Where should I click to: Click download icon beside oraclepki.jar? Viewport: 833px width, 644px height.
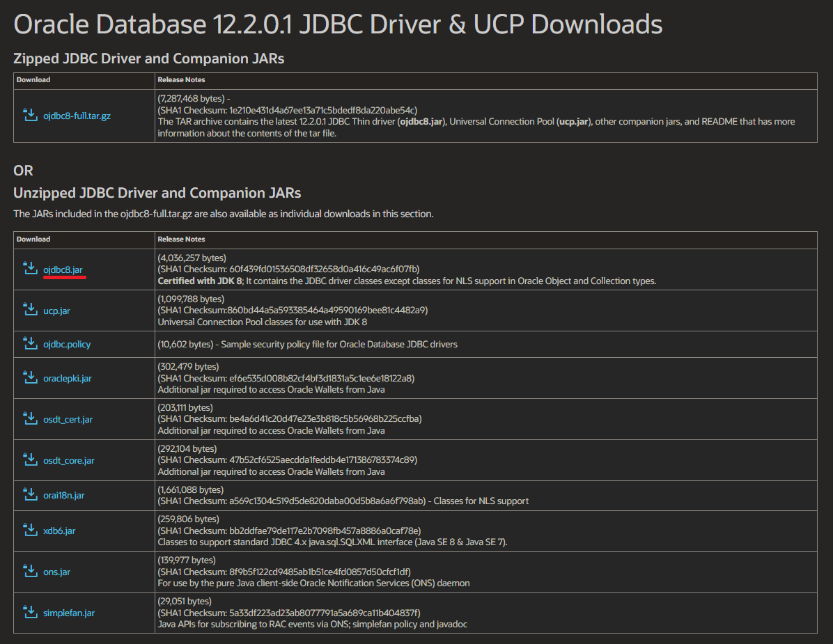(30, 377)
